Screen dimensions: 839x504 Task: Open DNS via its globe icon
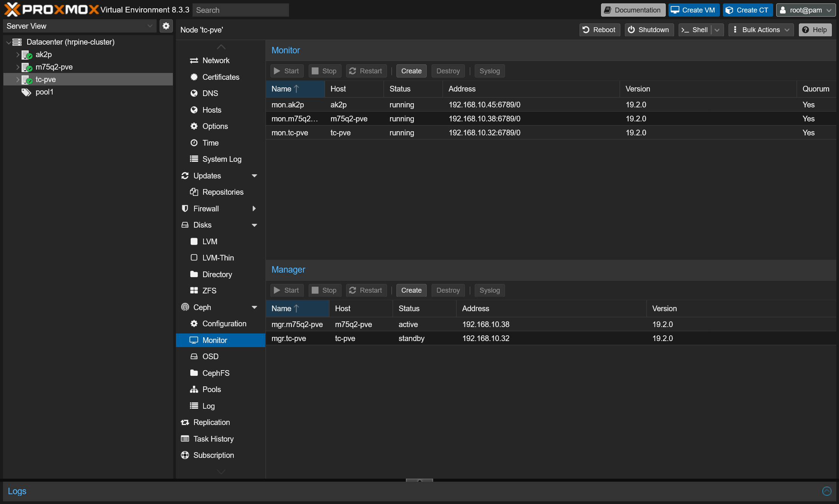point(194,93)
